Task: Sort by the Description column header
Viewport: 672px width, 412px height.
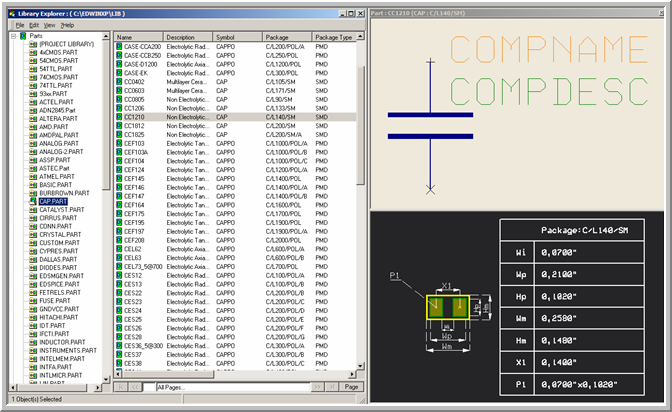Action: [188, 37]
